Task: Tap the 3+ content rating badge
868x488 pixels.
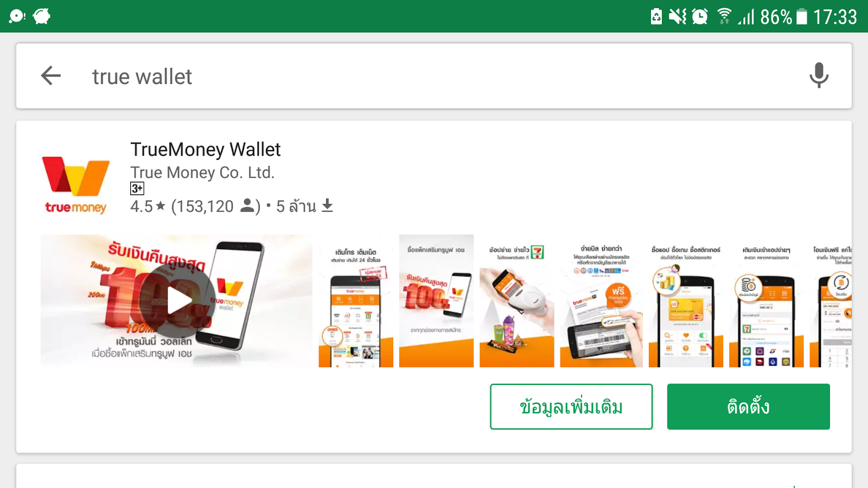Action: click(137, 188)
